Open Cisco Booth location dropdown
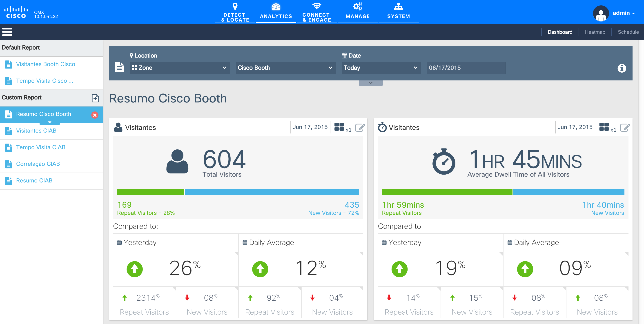The image size is (644, 324). point(285,68)
